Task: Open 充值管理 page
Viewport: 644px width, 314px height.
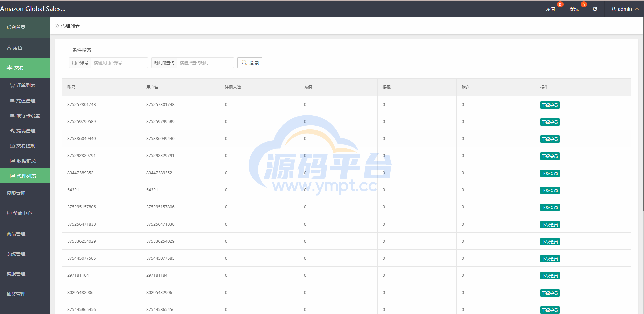Action: click(25, 101)
